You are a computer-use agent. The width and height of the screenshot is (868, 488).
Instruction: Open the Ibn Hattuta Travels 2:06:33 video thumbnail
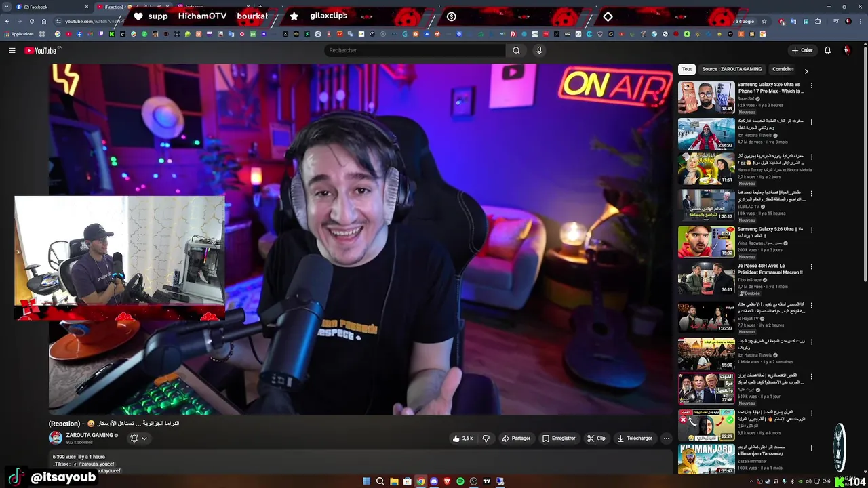pyautogui.click(x=706, y=134)
